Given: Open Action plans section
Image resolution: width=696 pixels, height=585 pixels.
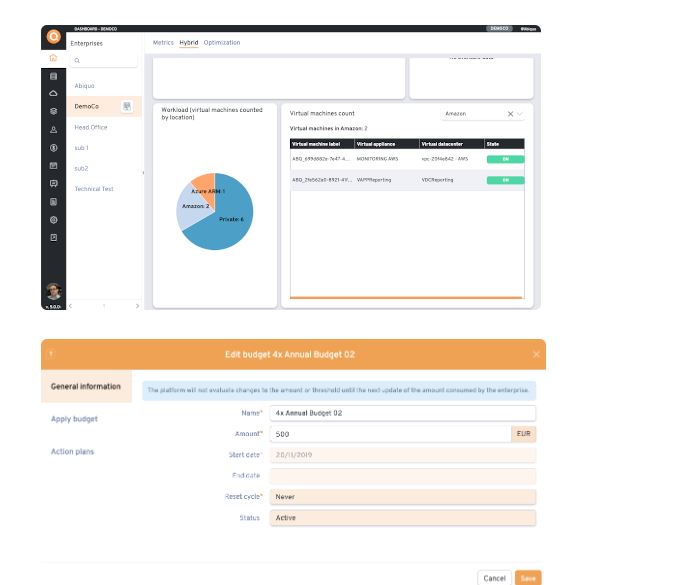Looking at the screenshot, I should (72, 451).
